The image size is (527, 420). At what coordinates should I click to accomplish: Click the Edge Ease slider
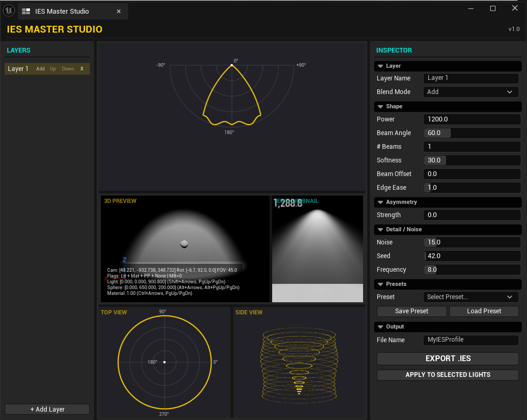(x=472, y=188)
